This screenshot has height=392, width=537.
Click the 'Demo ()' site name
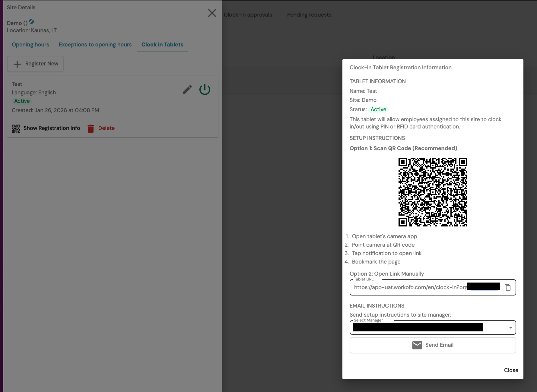(17, 23)
